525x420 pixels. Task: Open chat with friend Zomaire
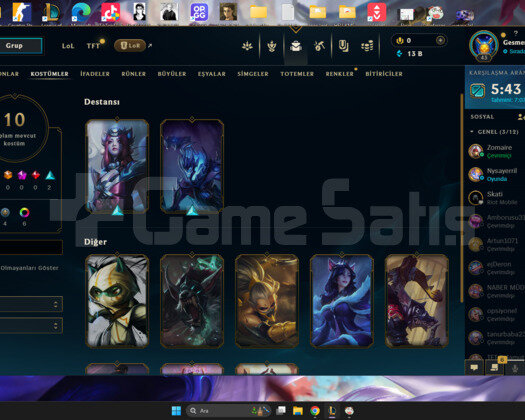(x=496, y=151)
